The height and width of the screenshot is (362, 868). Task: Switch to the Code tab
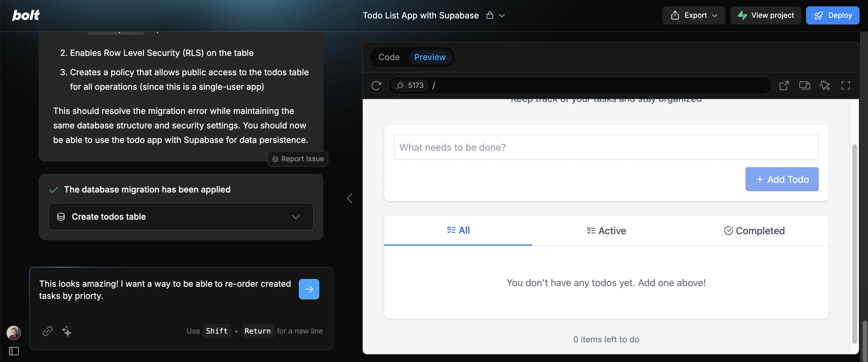tap(389, 57)
